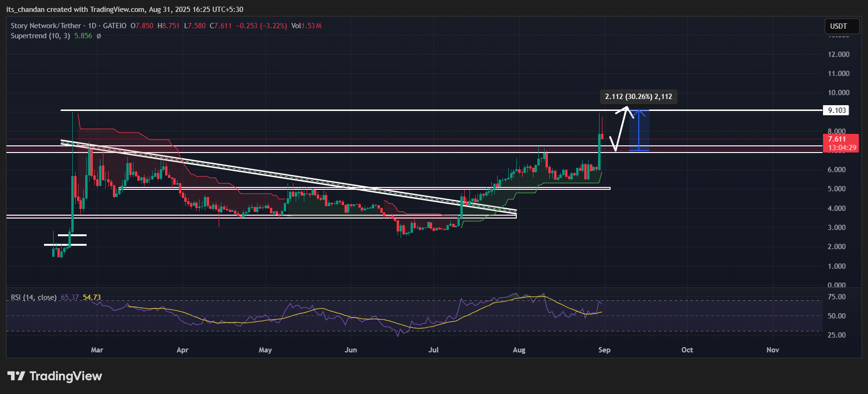Click the blue price range measurement arrow

point(639,130)
